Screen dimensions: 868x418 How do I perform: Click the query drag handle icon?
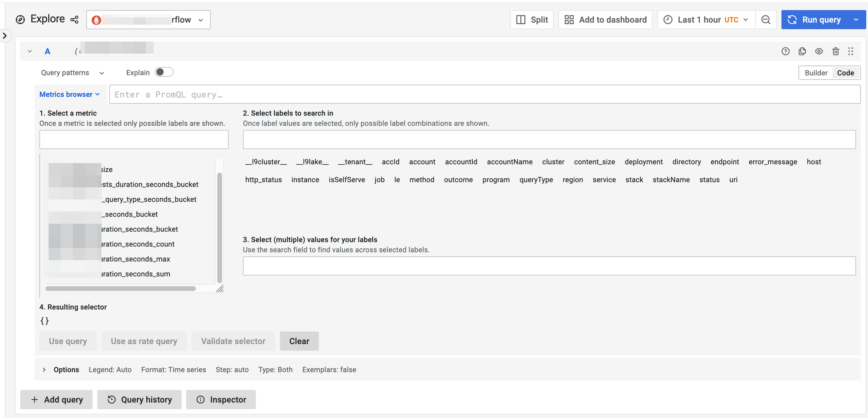click(x=851, y=51)
